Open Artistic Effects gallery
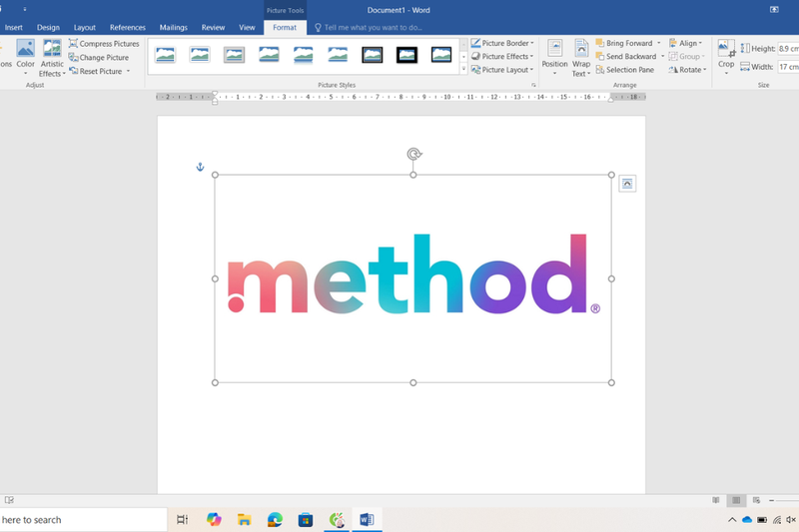Image resolution: width=799 pixels, height=532 pixels. (x=52, y=57)
